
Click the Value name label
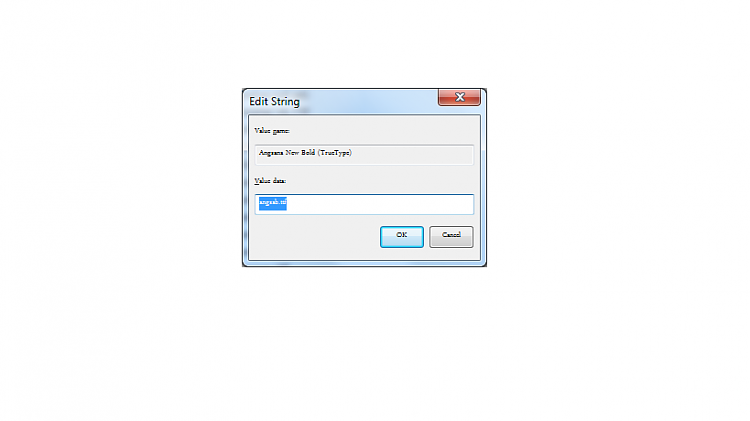pos(272,131)
